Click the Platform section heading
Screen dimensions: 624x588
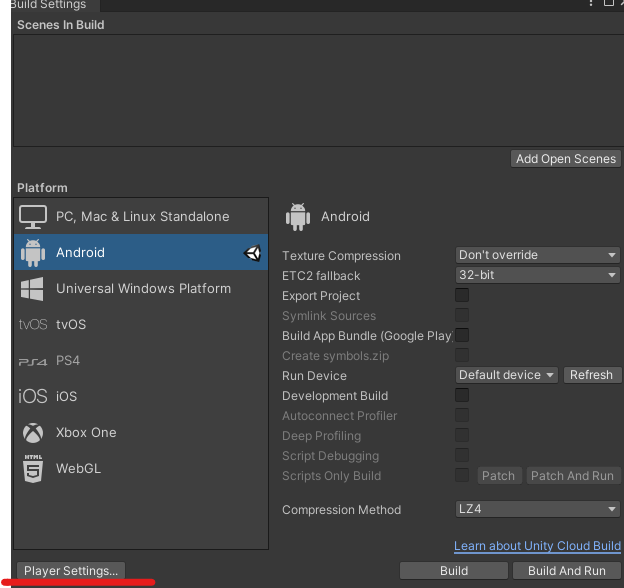pyautogui.click(x=42, y=188)
